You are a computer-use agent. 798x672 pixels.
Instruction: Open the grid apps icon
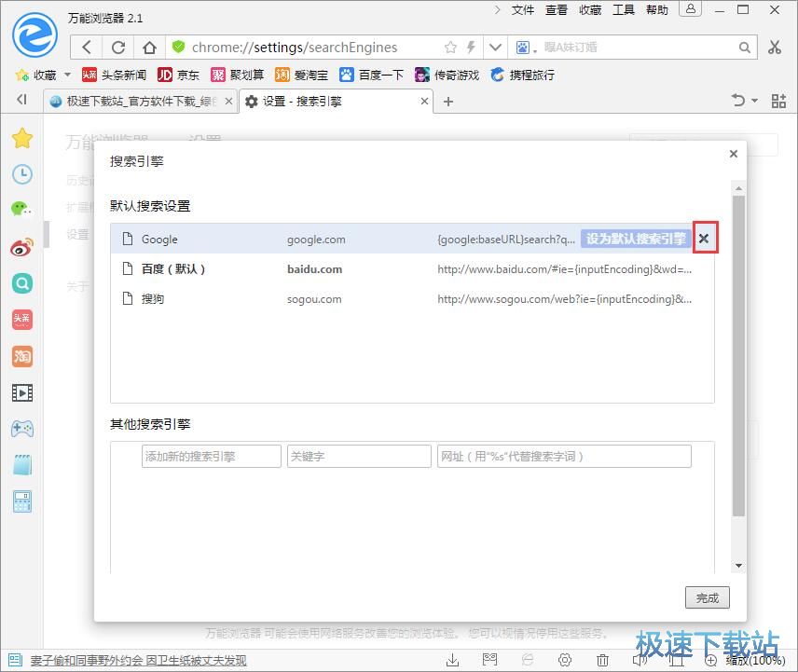pyautogui.click(x=778, y=101)
